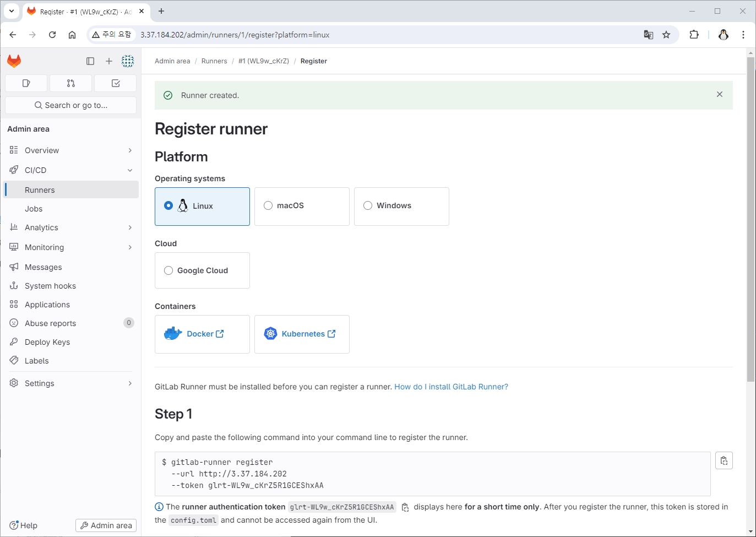This screenshot has width=756, height=537.
Task: Click the config.toml code text
Action: coord(193,520)
